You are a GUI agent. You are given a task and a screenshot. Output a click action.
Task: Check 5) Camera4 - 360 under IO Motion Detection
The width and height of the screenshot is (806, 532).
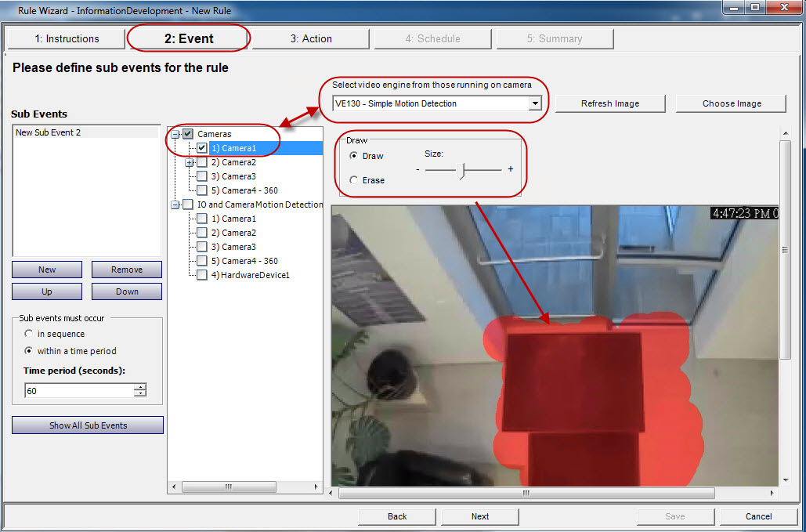(202, 261)
